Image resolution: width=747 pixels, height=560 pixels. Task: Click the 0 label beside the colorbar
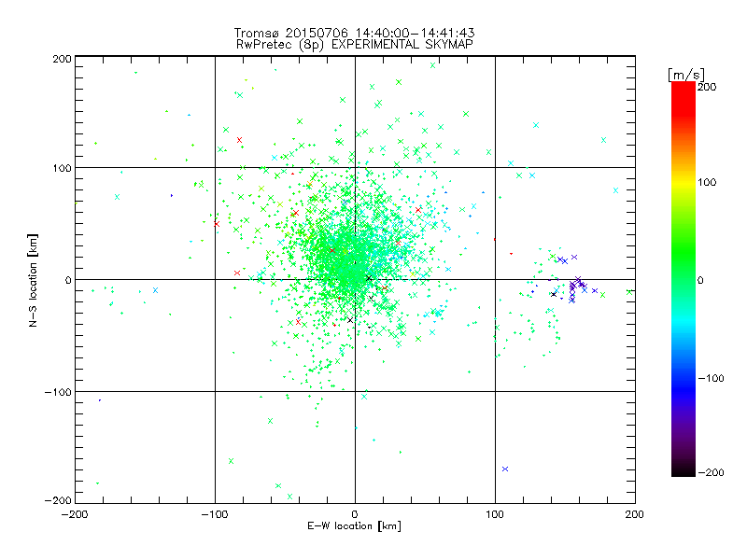click(700, 280)
